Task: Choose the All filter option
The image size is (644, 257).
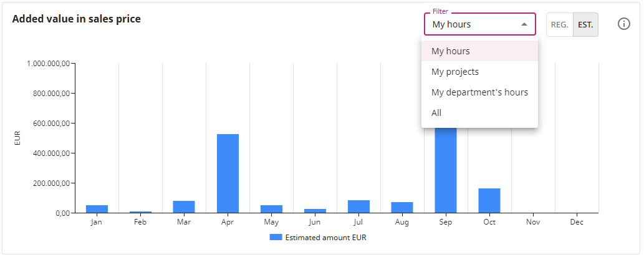Action: [479, 113]
